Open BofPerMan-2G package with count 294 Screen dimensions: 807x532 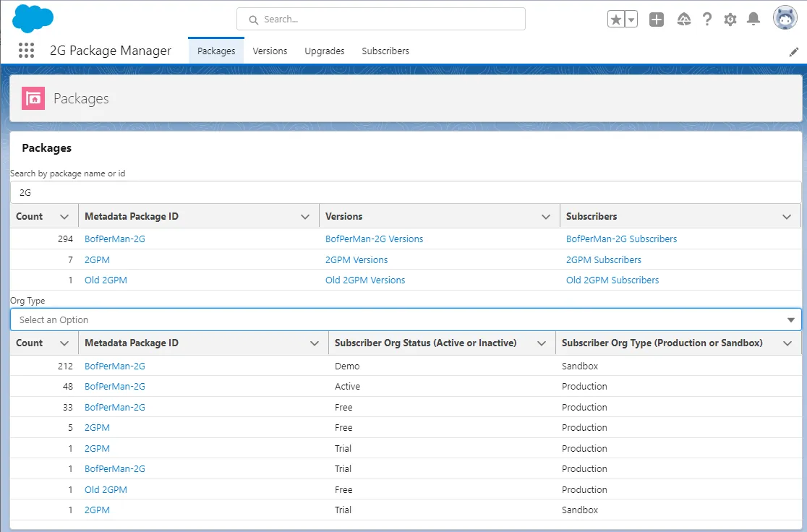115,239
